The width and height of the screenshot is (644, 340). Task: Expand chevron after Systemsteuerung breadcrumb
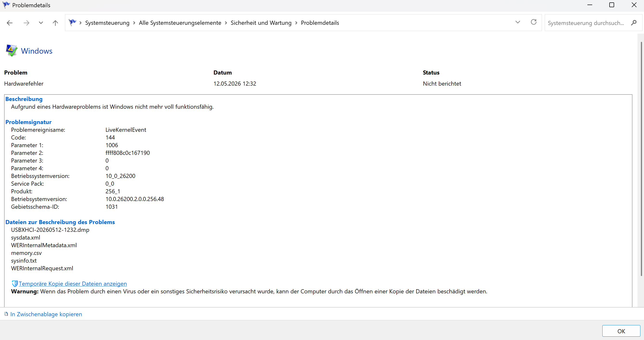[134, 23]
